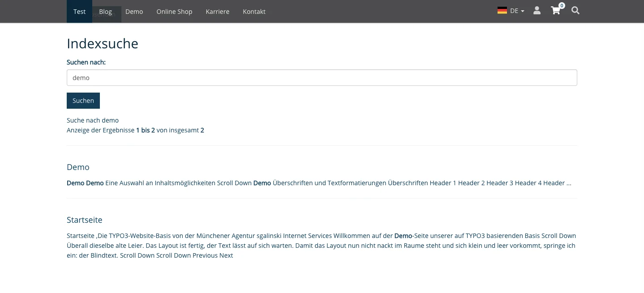Open the shopping cart icon

pos(555,10)
